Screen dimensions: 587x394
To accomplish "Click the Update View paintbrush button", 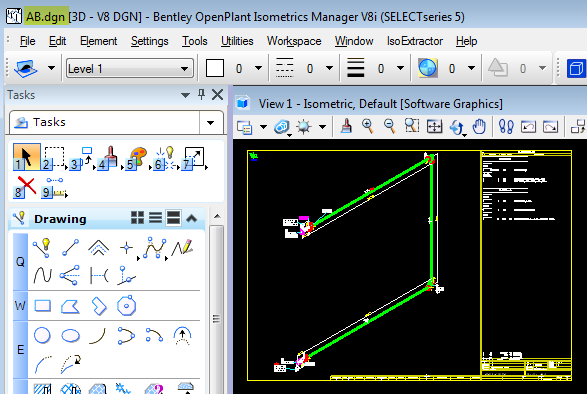I will [346, 127].
